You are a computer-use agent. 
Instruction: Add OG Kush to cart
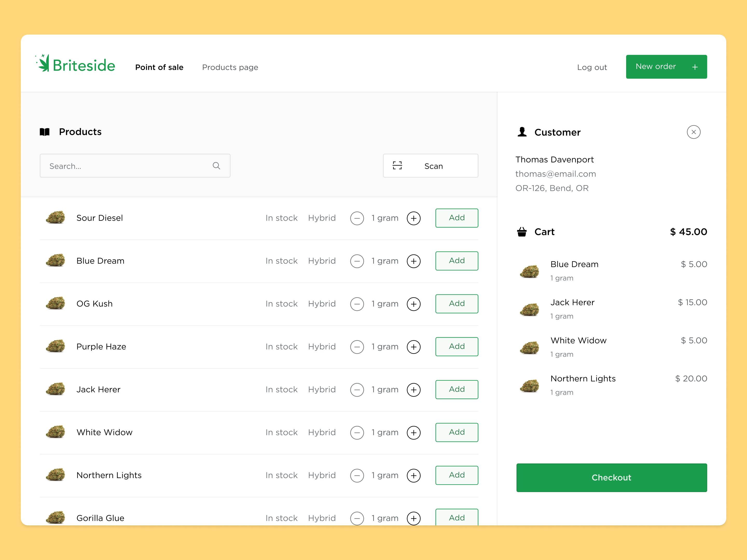tap(457, 303)
